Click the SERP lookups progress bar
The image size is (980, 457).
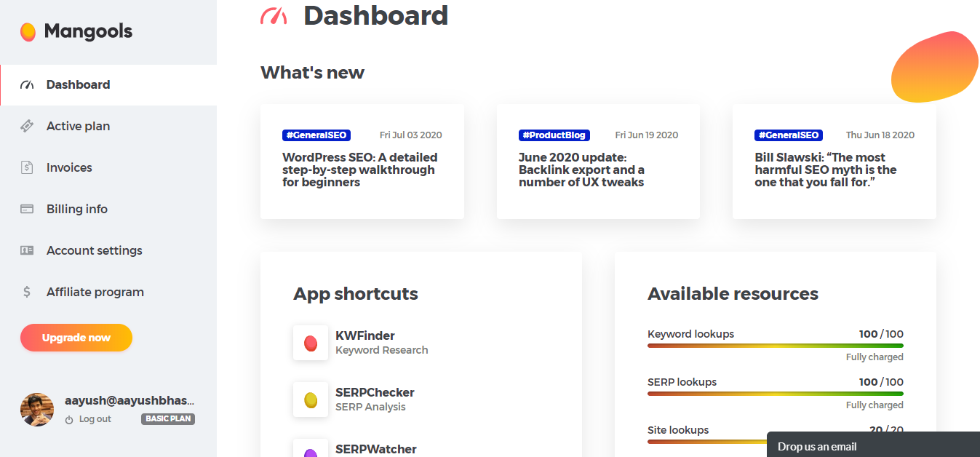click(776, 394)
